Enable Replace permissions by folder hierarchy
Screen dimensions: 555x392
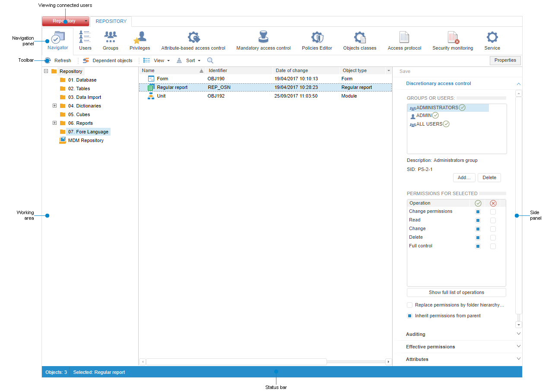(409, 305)
